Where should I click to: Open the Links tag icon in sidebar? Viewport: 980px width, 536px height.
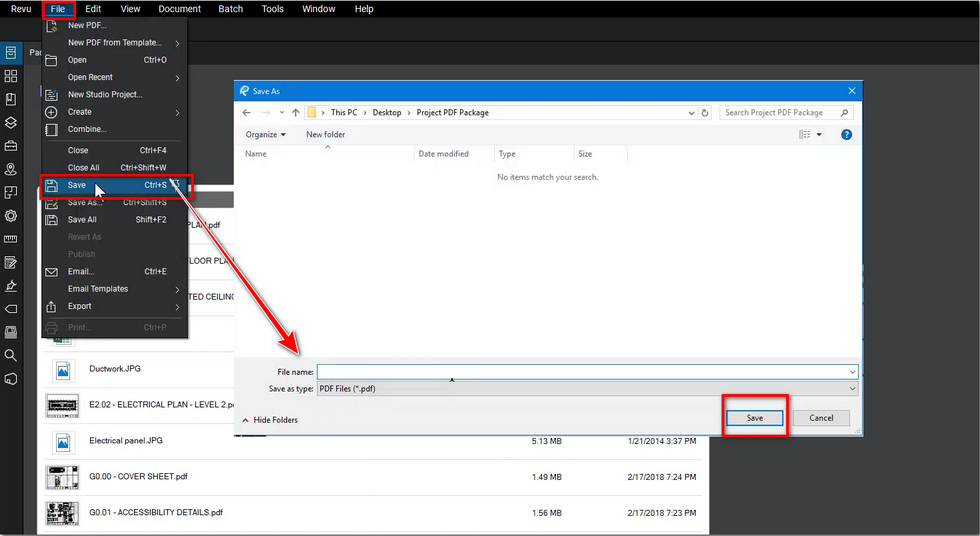(11, 309)
